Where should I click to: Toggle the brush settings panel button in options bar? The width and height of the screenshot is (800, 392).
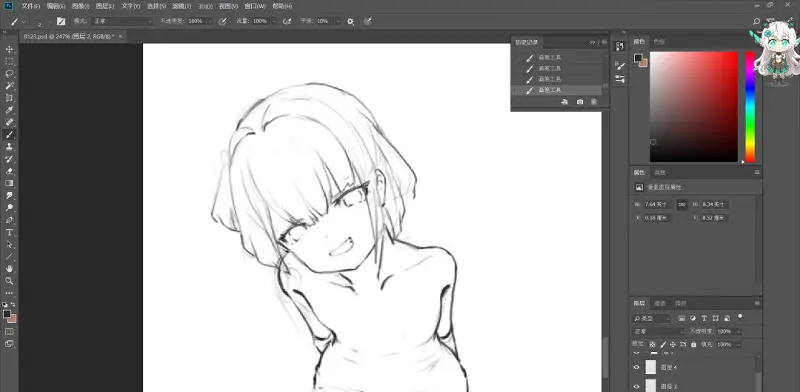tap(61, 21)
